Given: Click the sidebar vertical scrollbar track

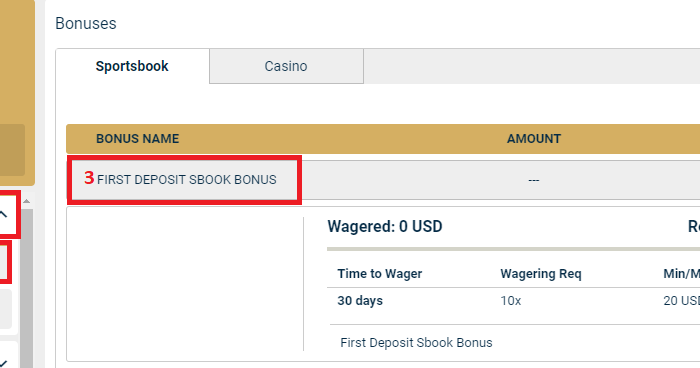Looking at the screenshot, I should pos(27,287).
